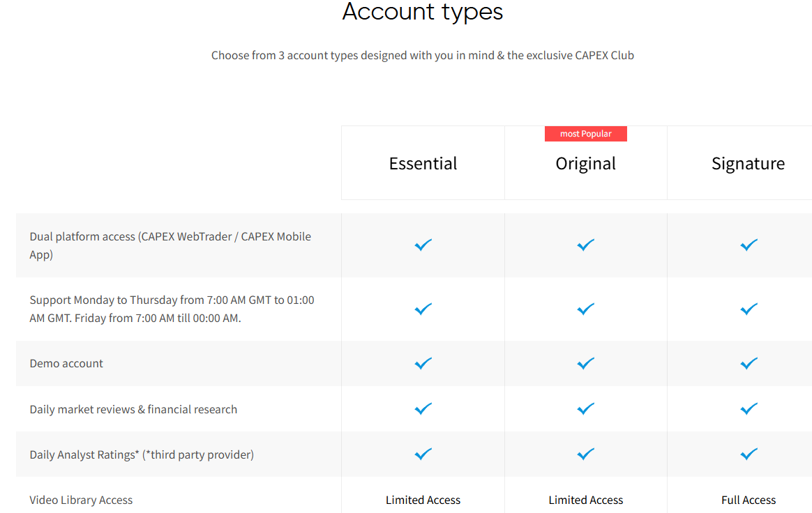
Task: Select the Original account type header
Action: 586,164
